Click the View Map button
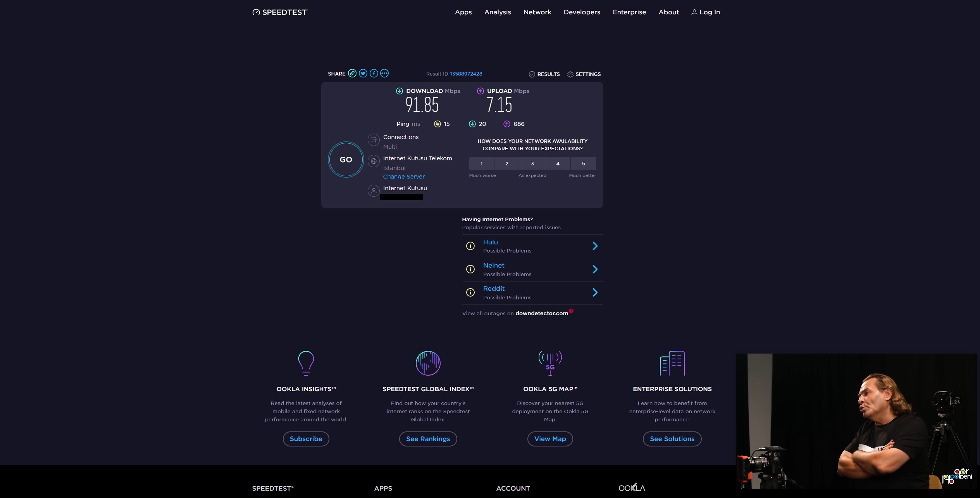This screenshot has width=980, height=498. 550,439
